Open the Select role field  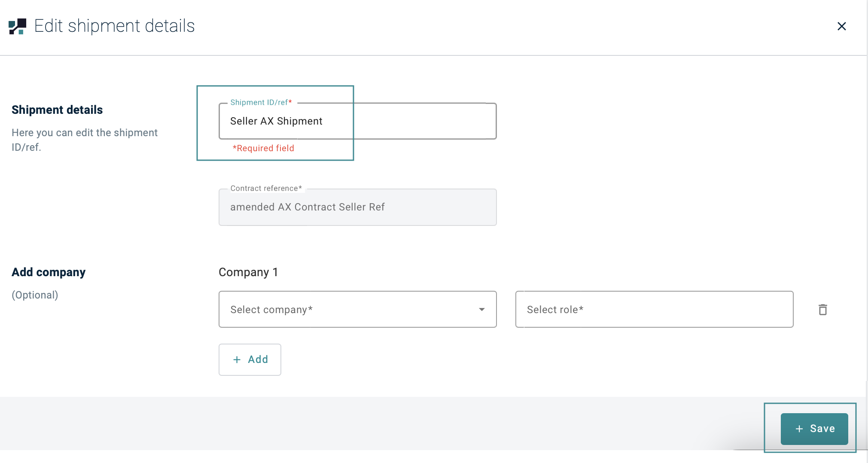point(654,310)
